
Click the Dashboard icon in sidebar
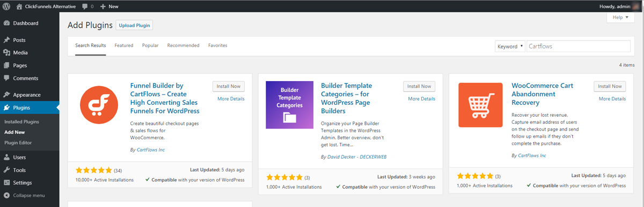tap(6, 24)
